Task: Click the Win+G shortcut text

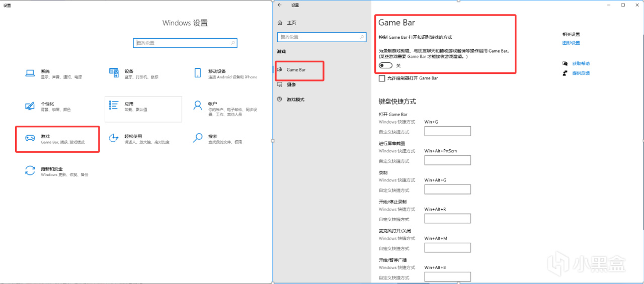Action: coord(431,122)
